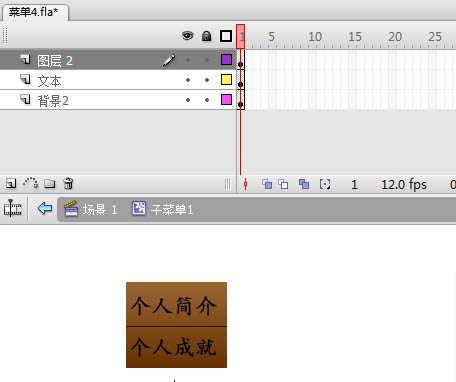Return to 场景 1 in the edit bar
Viewport: 456px width, 382px height.
(x=100, y=210)
